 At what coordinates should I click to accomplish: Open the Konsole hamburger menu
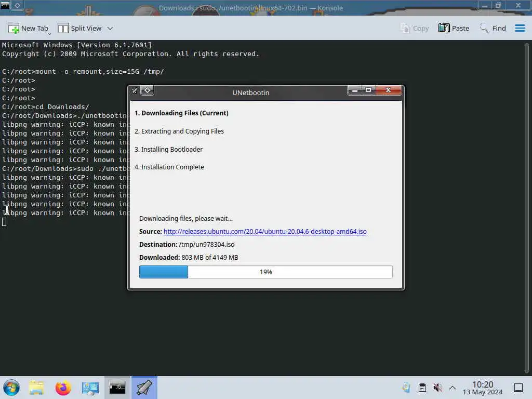pos(520,28)
